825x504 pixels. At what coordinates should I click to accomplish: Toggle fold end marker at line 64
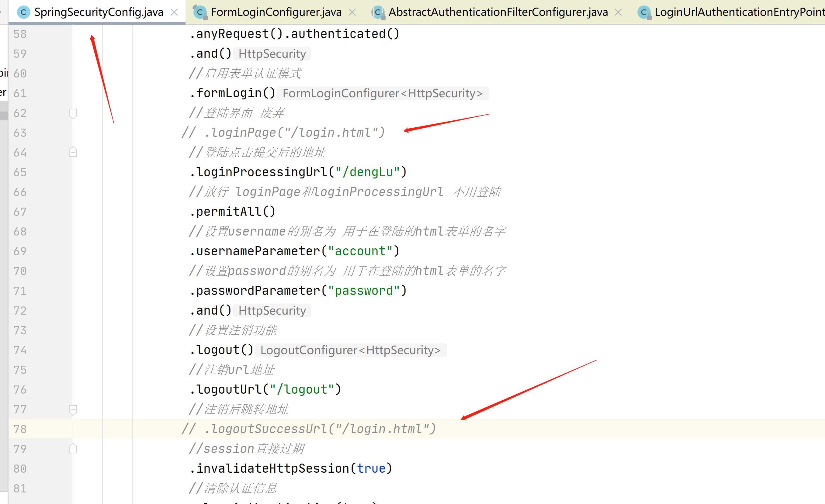tap(73, 153)
